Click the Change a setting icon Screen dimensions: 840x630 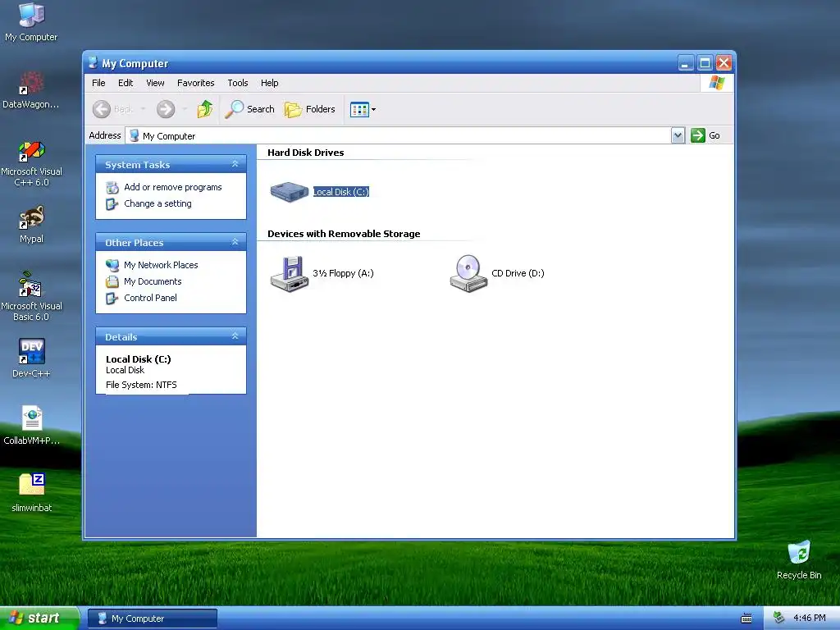(x=112, y=204)
